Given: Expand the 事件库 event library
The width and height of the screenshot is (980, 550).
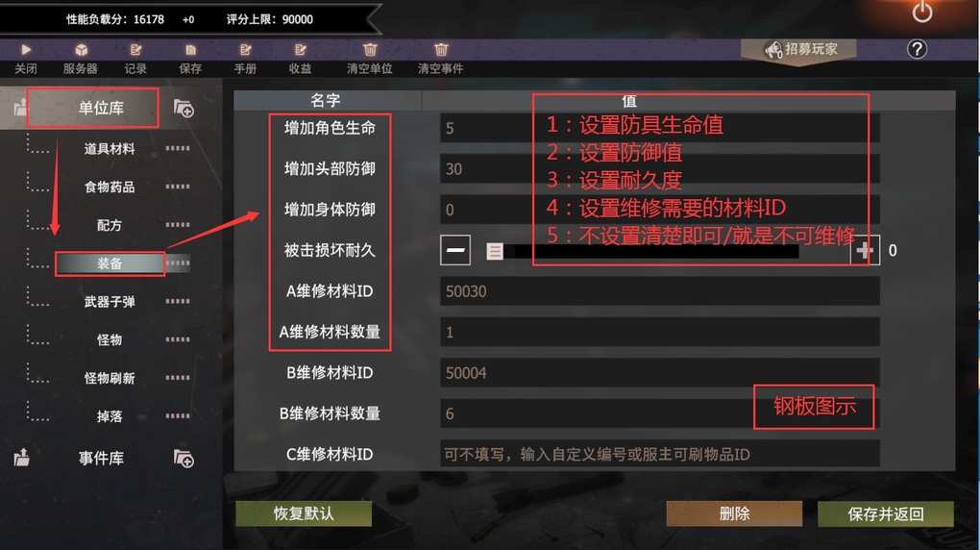Looking at the screenshot, I should point(101,458).
